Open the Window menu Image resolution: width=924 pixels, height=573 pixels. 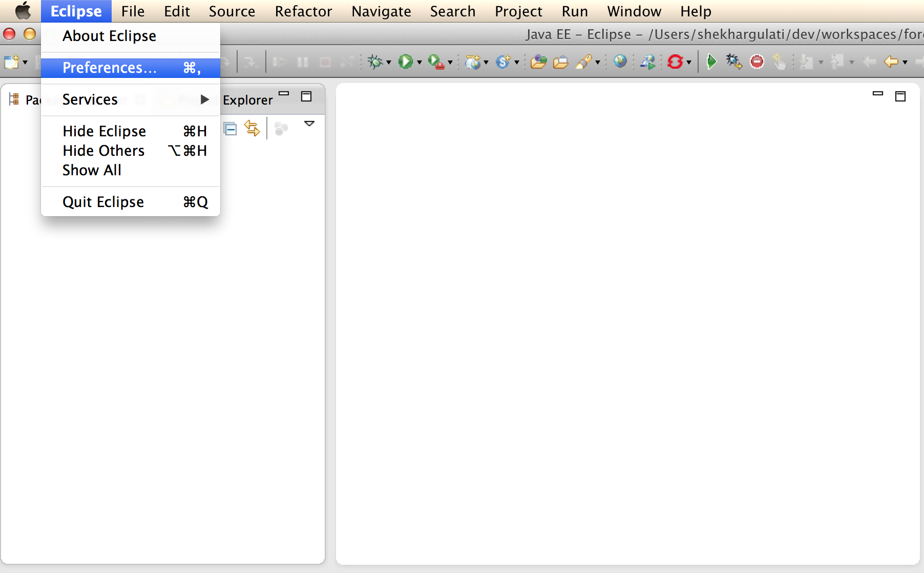click(634, 11)
